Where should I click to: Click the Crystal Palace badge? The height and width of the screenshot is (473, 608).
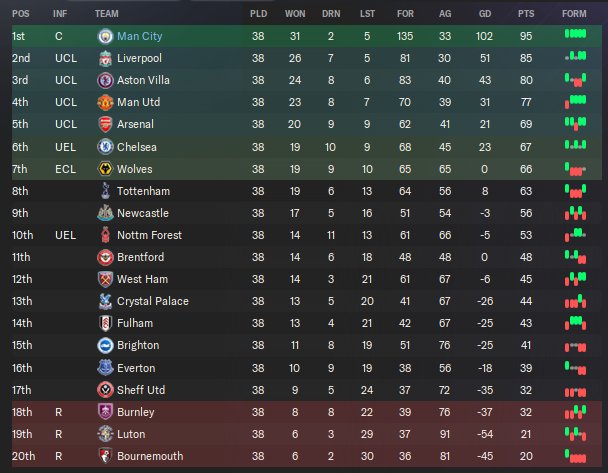point(105,301)
